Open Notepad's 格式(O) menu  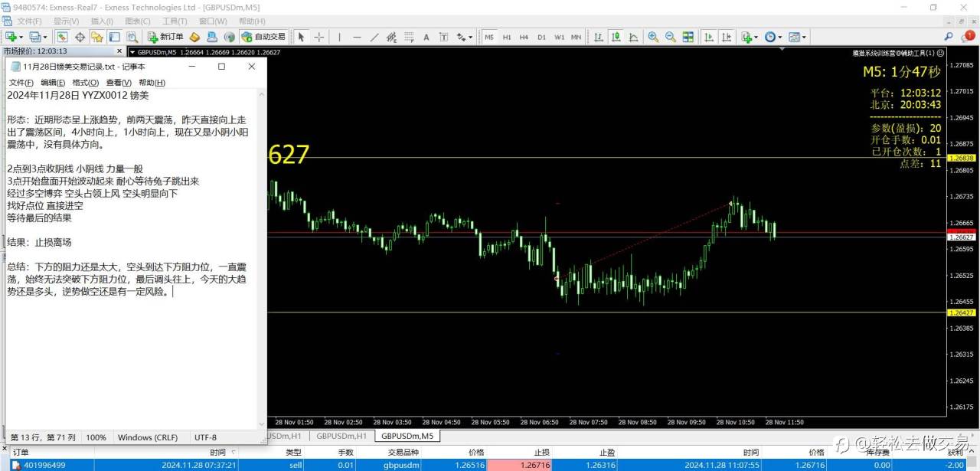[85, 83]
